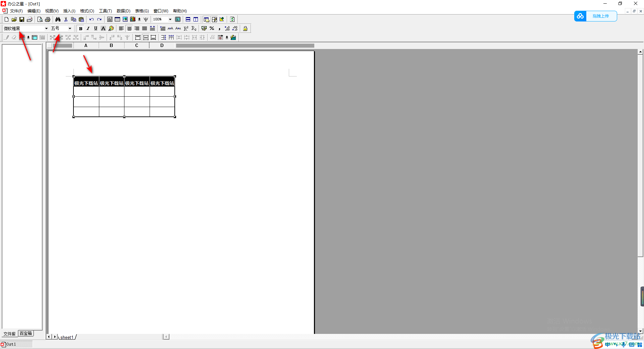Viewport: 644px width, 349px height.
Task: Open the 插入(I) menu
Action: [69, 11]
